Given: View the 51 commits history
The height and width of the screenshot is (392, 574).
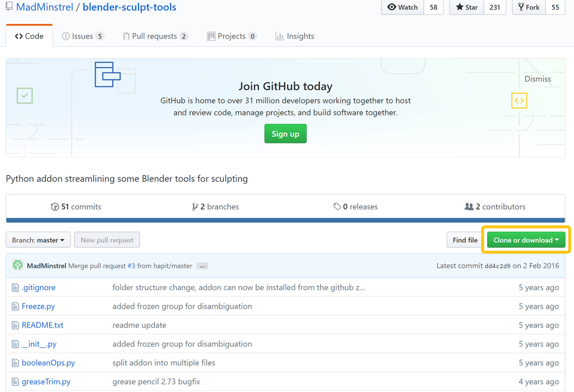Looking at the screenshot, I should [x=76, y=207].
